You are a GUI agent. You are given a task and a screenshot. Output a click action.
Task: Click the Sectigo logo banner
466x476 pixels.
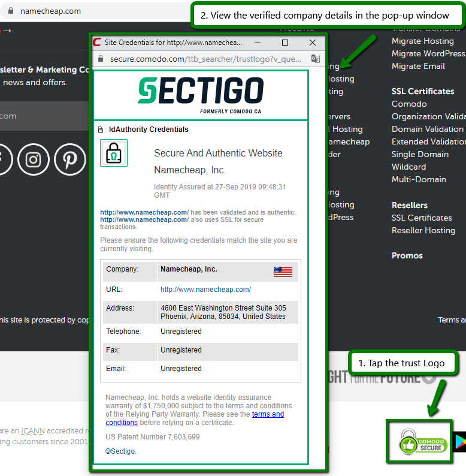coord(201,95)
